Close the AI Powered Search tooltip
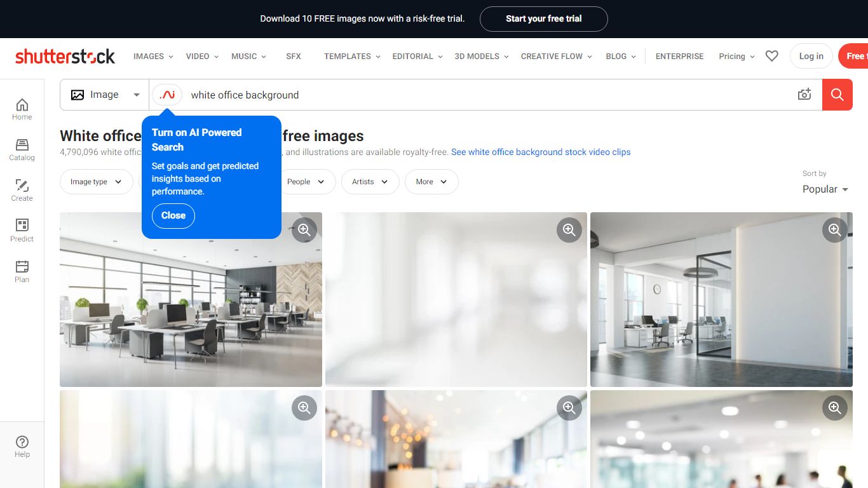The height and width of the screenshot is (488, 868). tap(173, 215)
